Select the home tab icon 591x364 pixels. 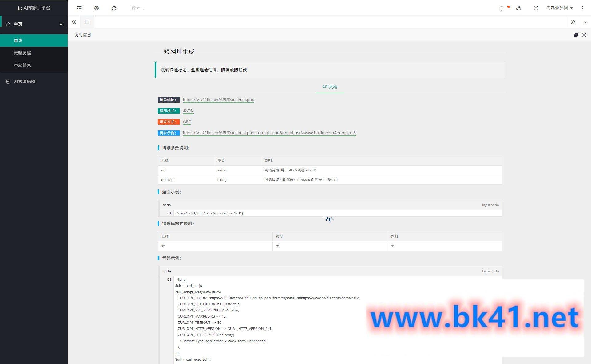click(87, 22)
